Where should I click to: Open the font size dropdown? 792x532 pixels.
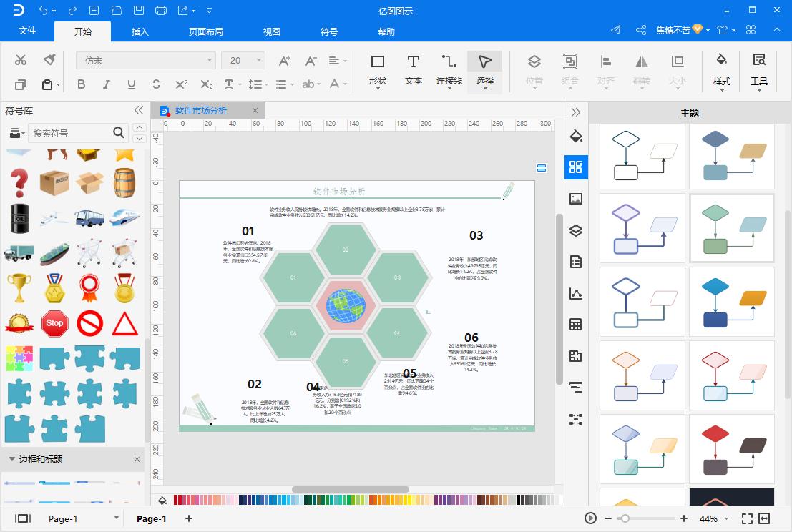click(x=258, y=61)
